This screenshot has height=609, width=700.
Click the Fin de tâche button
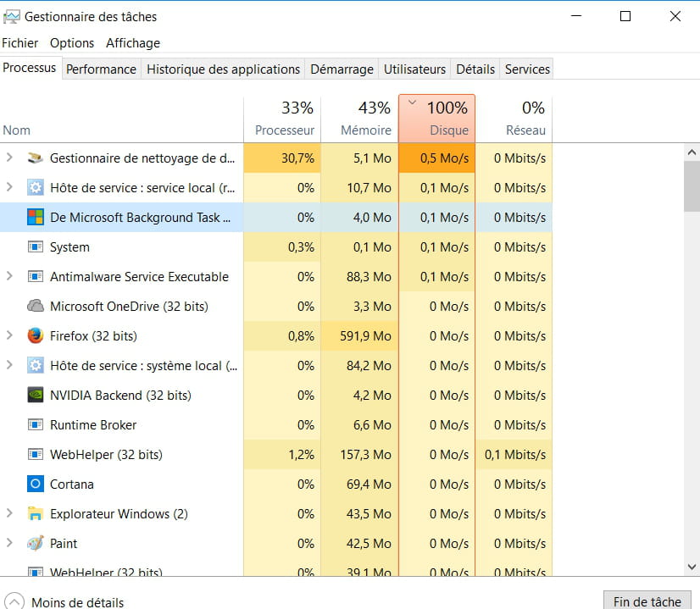point(647,601)
